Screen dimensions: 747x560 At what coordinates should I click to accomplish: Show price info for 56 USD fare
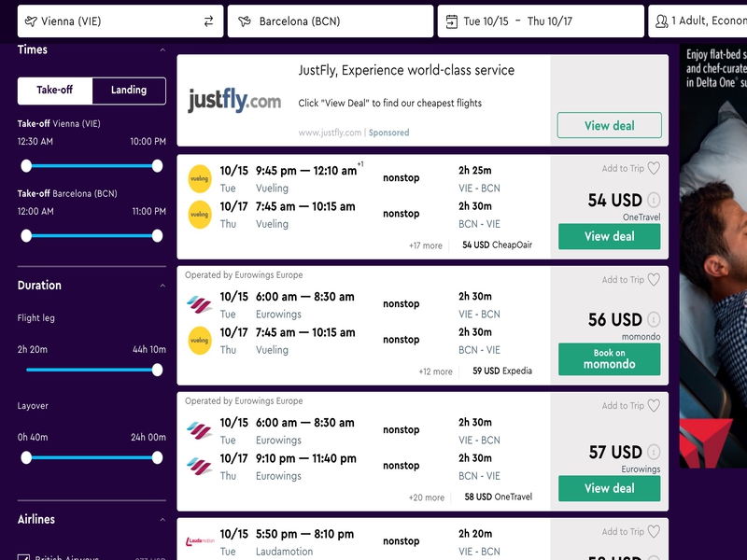[x=654, y=319]
